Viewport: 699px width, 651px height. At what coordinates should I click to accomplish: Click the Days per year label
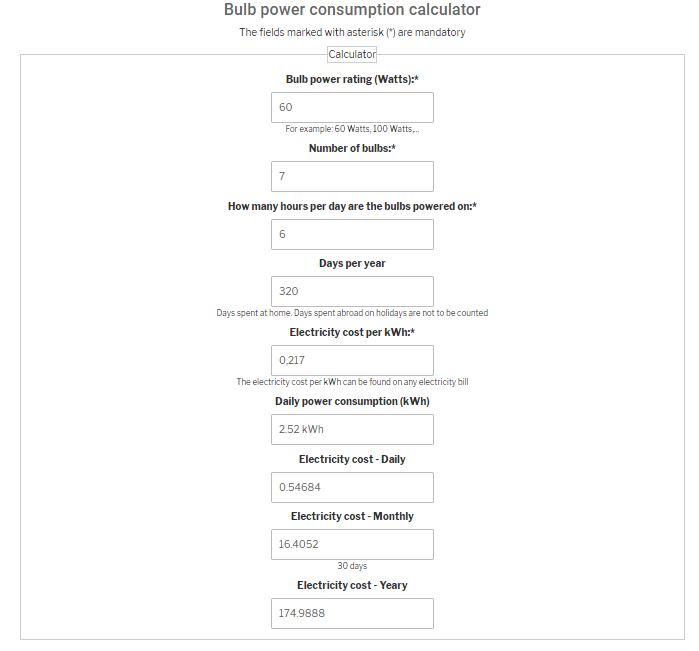click(x=352, y=264)
